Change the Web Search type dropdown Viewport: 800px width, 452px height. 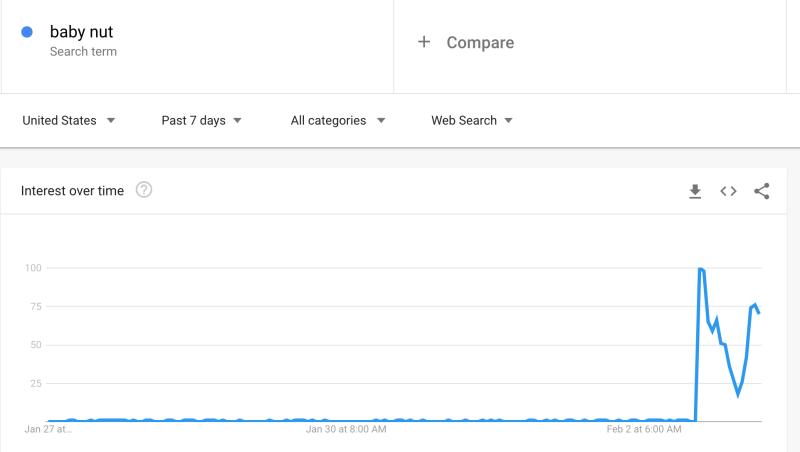click(x=471, y=120)
